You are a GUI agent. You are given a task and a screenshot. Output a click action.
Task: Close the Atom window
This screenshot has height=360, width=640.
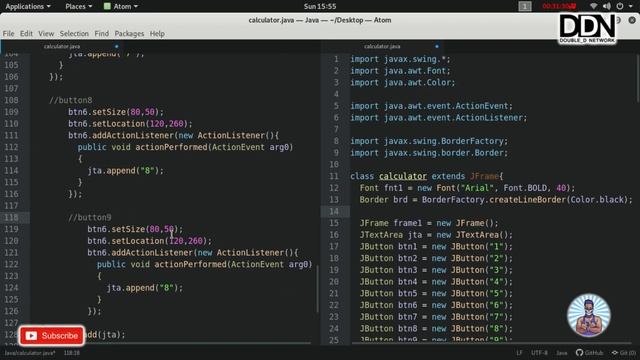(x=632, y=20)
